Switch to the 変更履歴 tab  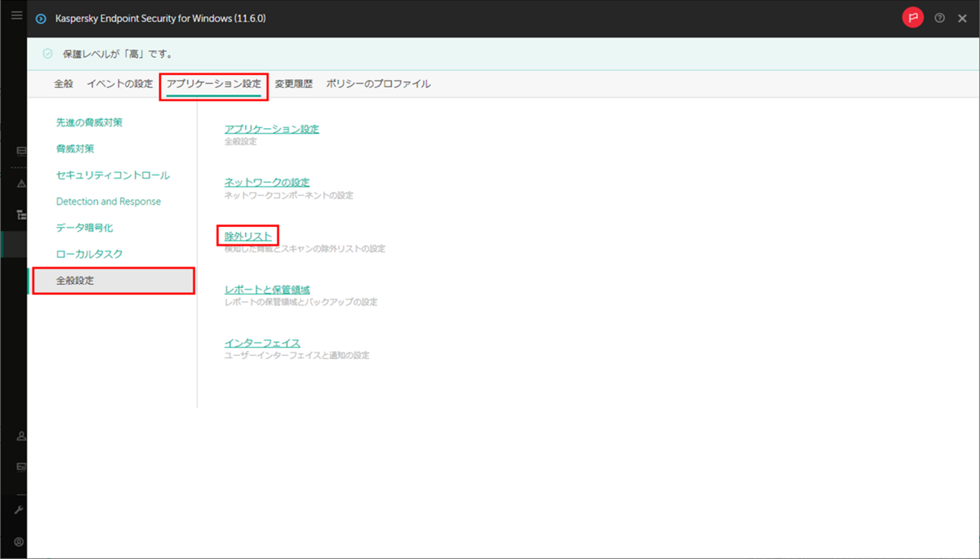(x=294, y=83)
